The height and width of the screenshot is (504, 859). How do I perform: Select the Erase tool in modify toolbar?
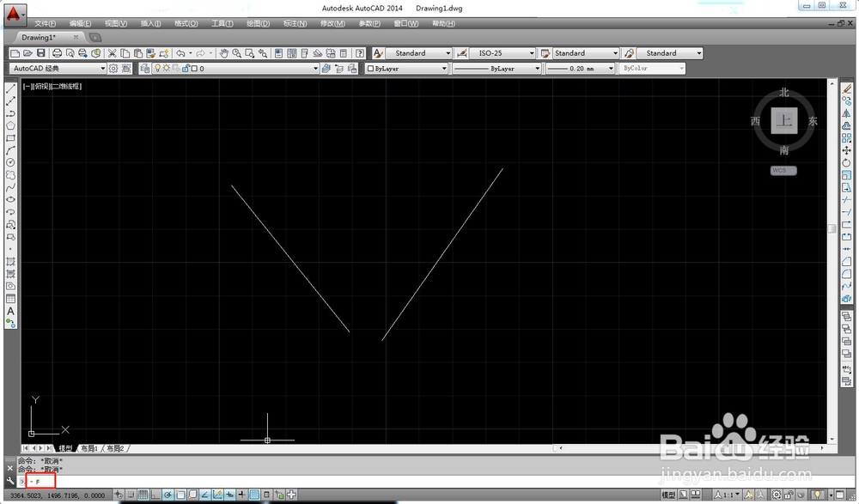coord(847,88)
